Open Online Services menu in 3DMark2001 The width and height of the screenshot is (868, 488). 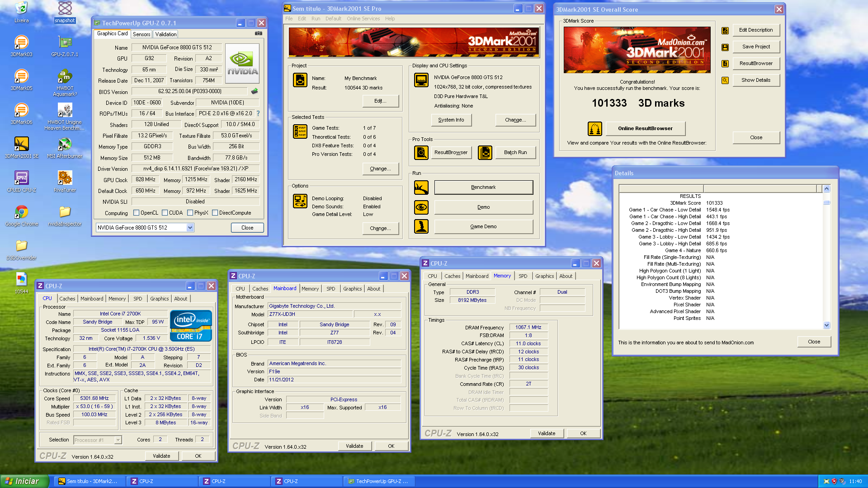click(363, 19)
